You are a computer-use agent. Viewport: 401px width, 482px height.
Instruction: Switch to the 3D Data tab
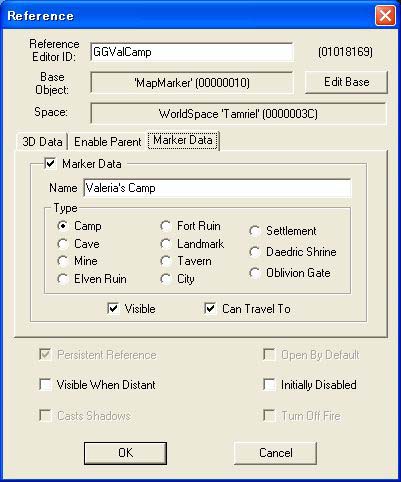[x=42, y=142]
